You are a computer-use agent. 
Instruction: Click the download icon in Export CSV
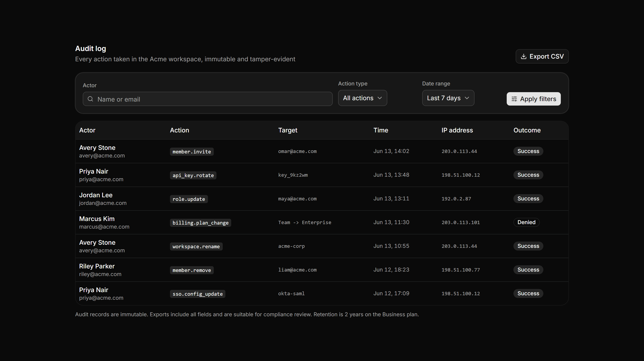(x=523, y=57)
